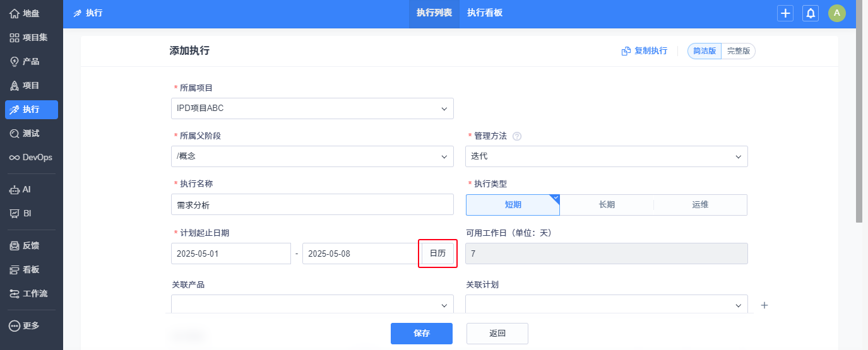
Task: Click the 保存 button
Action: pos(421,334)
